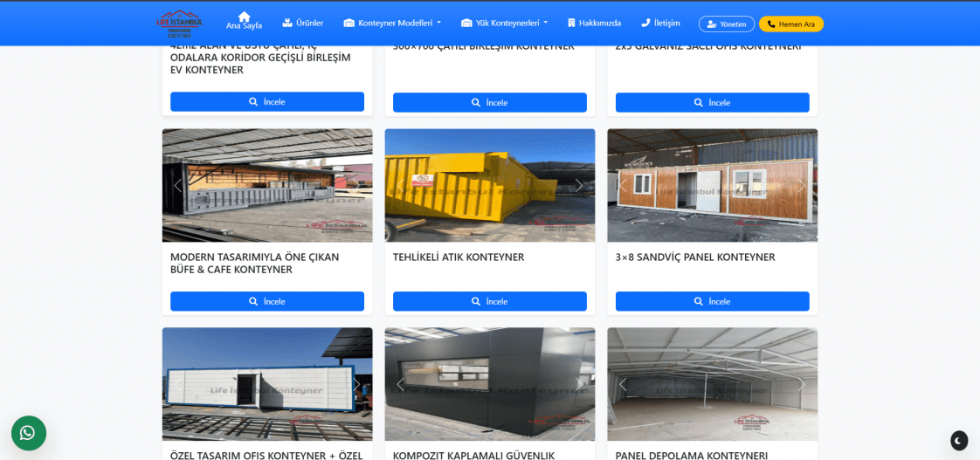Click title 'ÖZEL TASARIM OFİS KONTEYNER + ÖZEL'
Image resolution: width=980 pixels, height=460 pixels.
coord(267,456)
